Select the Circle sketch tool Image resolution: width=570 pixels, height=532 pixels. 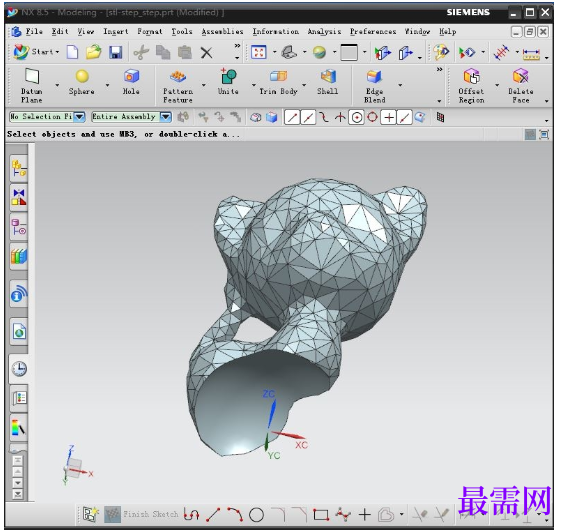pos(256,515)
